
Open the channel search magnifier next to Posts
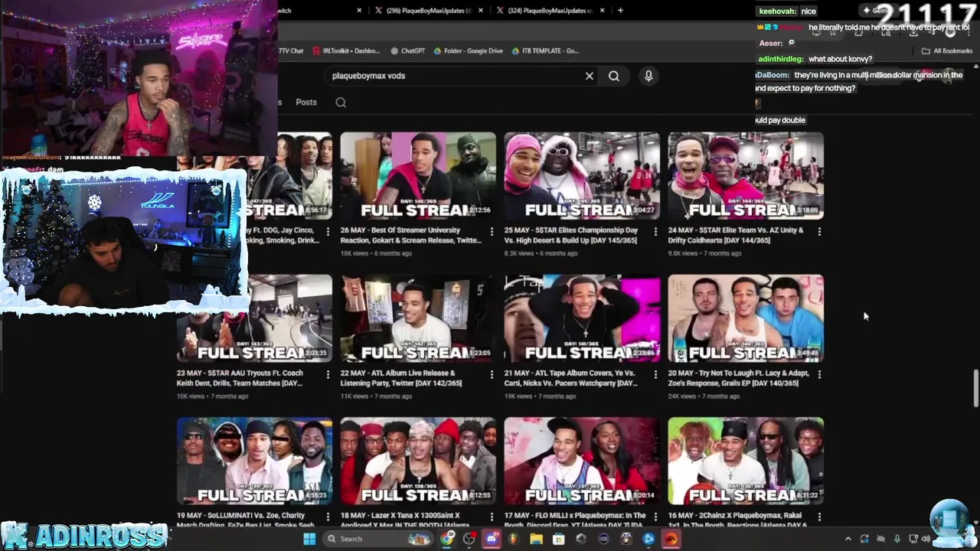click(341, 103)
